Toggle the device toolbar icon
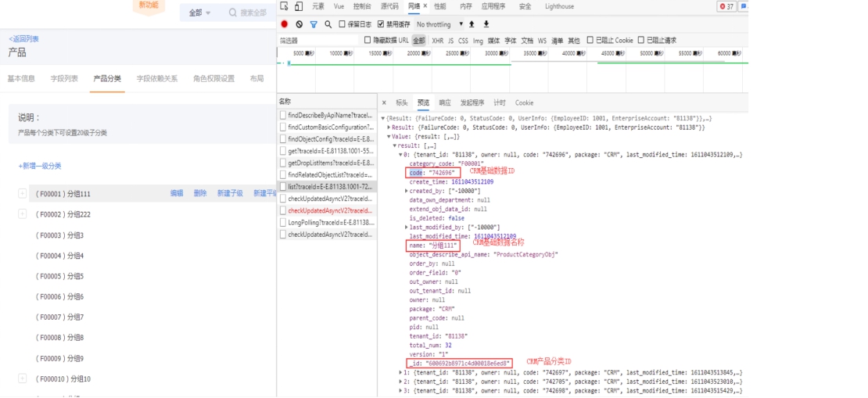This screenshot has width=868, height=398. pyautogui.click(x=299, y=6)
